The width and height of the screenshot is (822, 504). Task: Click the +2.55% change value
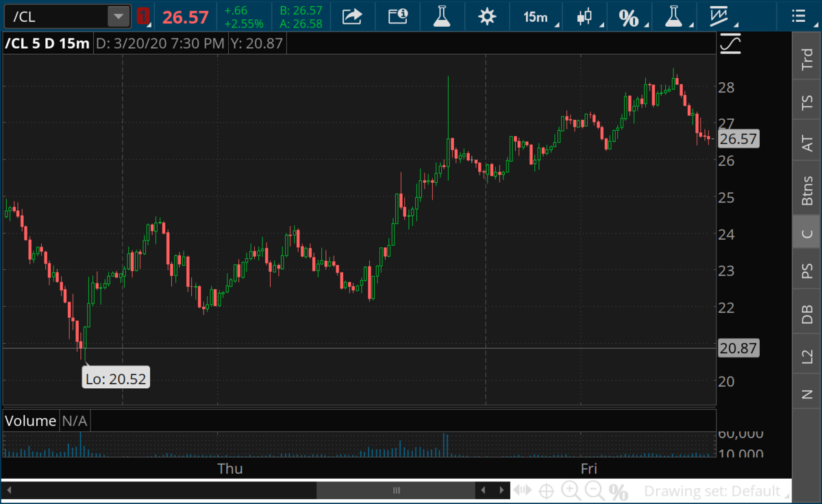tap(244, 23)
